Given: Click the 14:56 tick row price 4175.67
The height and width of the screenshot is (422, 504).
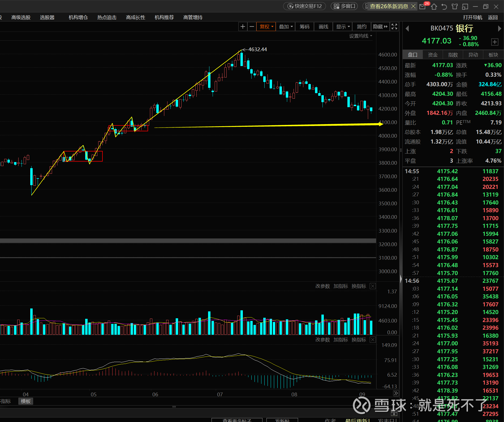Looking at the screenshot, I should tap(447, 281).
